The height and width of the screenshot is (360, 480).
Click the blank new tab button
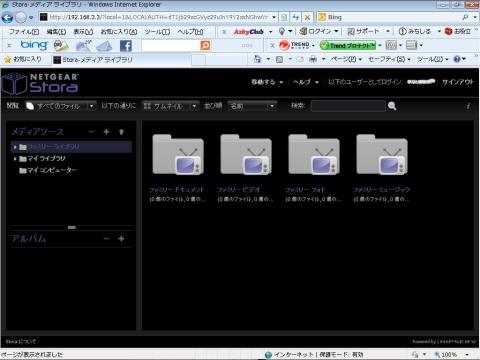point(198,60)
